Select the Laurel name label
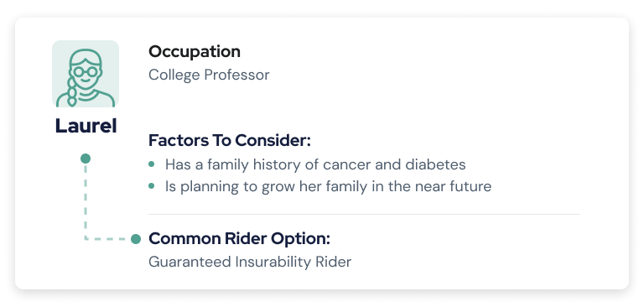The image size is (644, 307). pyautogui.click(x=86, y=126)
